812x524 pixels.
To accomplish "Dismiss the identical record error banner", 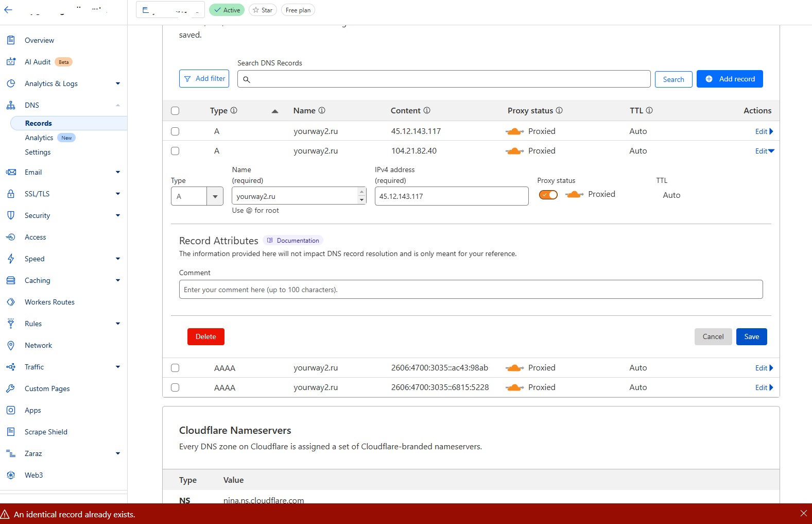I will click(804, 513).
